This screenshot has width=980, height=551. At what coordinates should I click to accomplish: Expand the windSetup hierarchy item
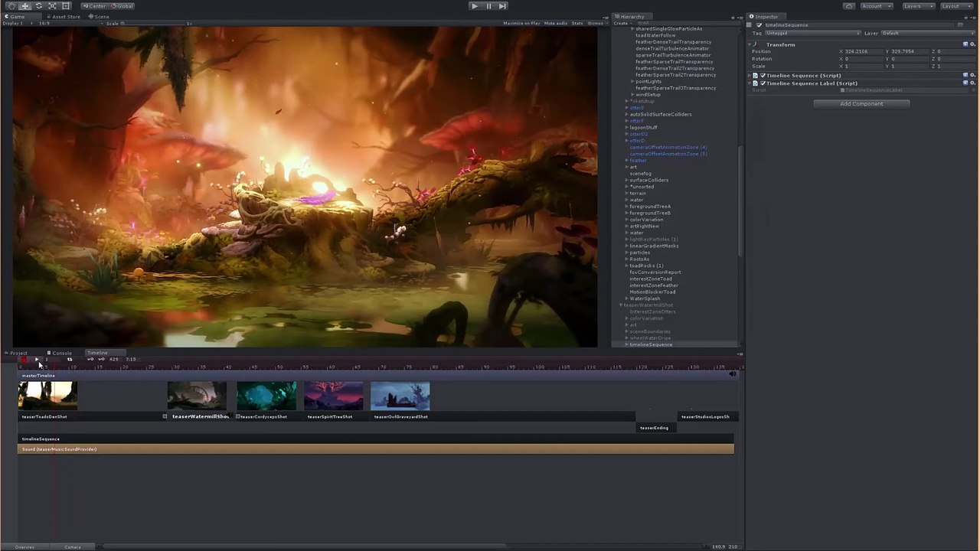632,94
